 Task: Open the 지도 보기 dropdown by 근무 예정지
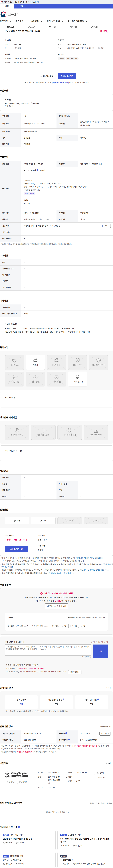(x=105, y=226)
